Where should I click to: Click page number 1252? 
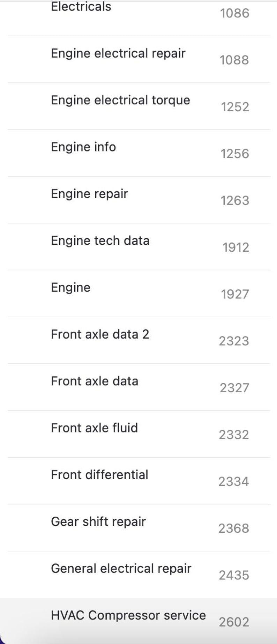[x=235, y=107]
